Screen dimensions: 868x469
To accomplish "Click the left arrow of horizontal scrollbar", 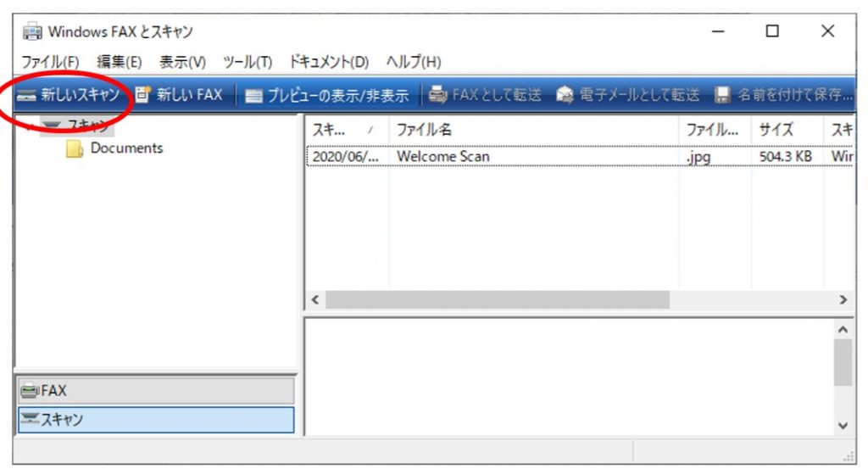I will click(315, 299).
